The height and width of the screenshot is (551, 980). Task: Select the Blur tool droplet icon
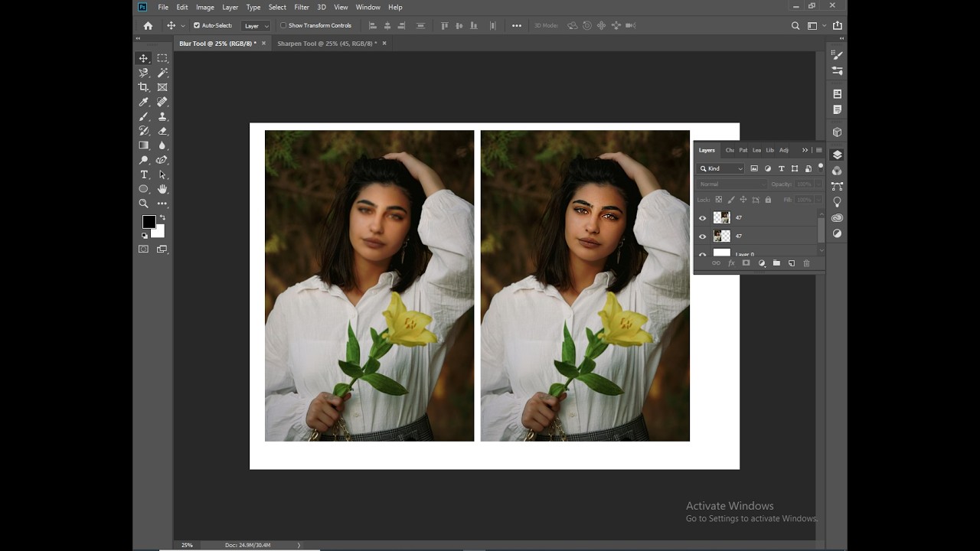coord(162,145)
